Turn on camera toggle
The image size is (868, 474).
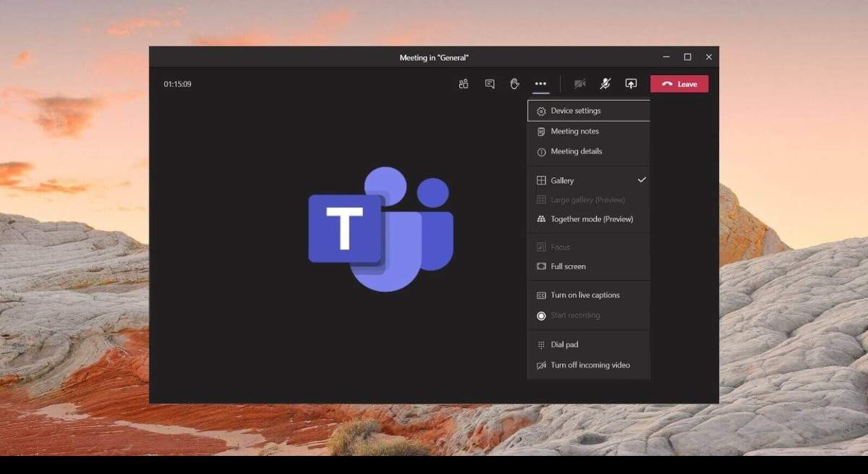click(580, 84)
